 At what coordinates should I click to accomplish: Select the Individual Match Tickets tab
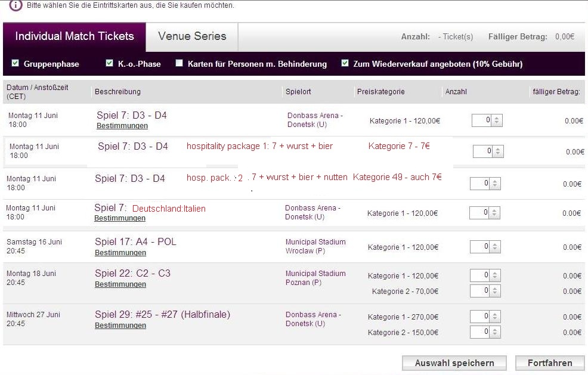coord(75,36)
